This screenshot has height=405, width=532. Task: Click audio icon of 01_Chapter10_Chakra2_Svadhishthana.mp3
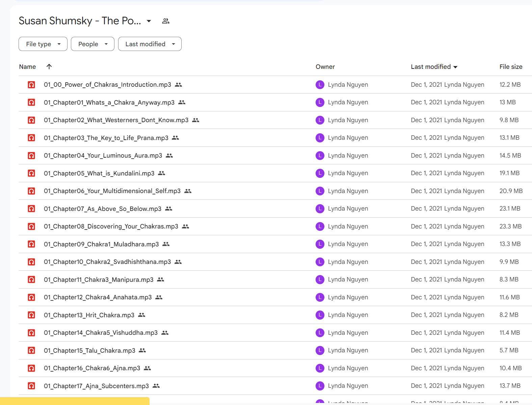pos(31,262)
